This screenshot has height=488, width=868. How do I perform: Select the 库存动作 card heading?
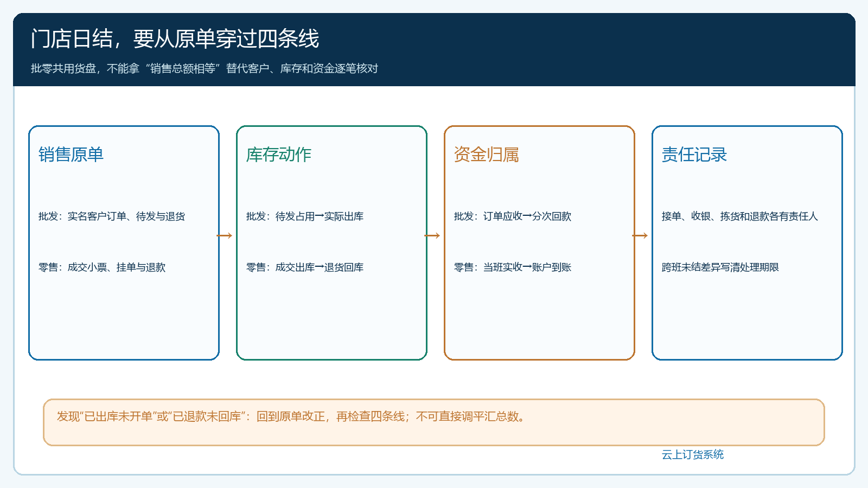[278, 155]
